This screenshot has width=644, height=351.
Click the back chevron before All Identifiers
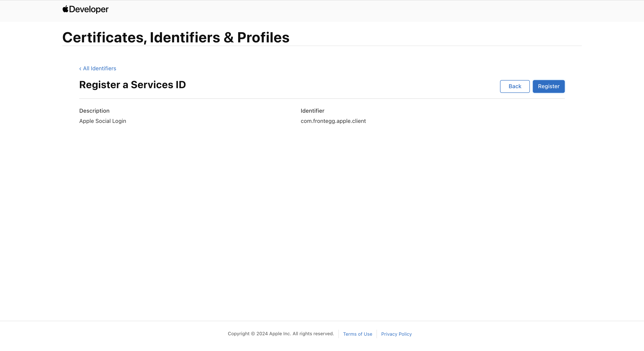pos(80,69)
